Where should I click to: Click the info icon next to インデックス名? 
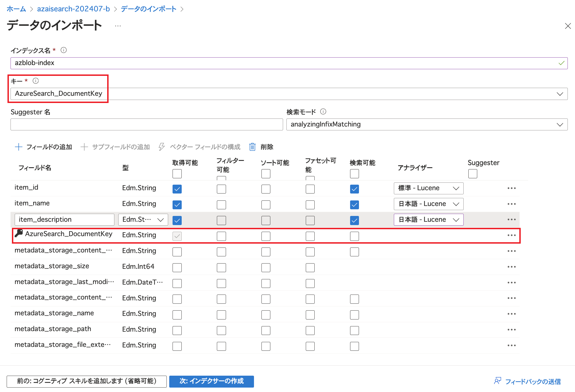point(64,50)
